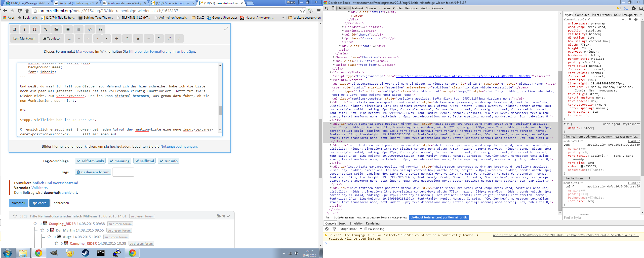Create an unordered bullet list
The image size is (644, 258).
tap(68, 29)
